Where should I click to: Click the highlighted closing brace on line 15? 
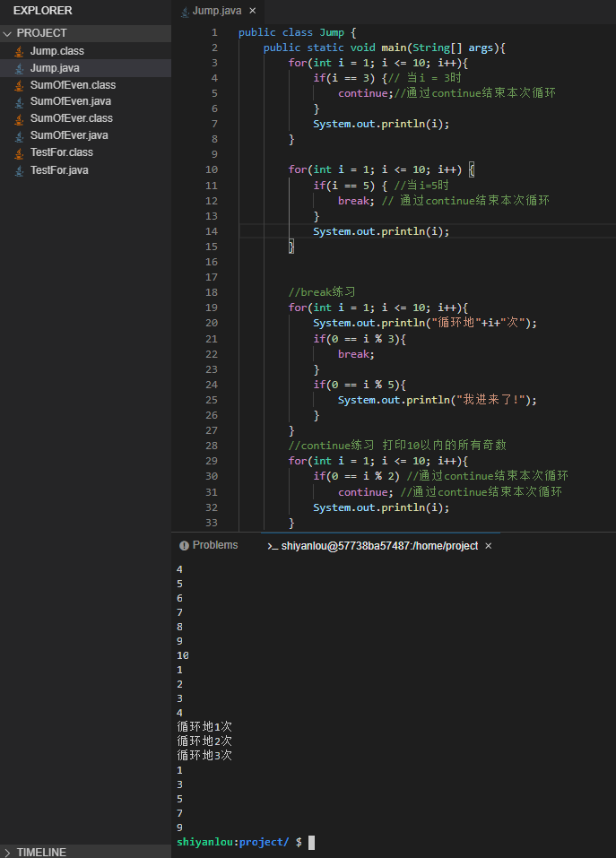point(291,247)
